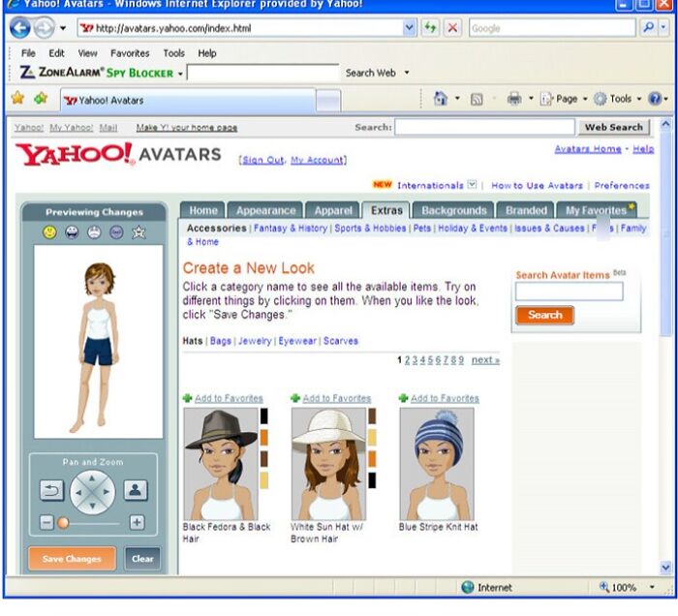Click the RSS feeds icon
The width and height of the screenshot is (678, 616).
point(477,100)
